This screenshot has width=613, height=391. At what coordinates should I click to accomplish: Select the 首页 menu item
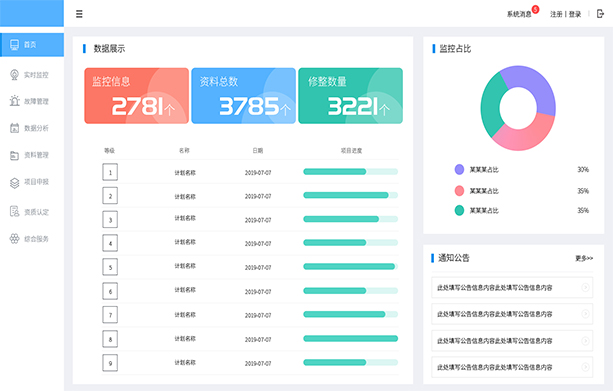[32, 45]
